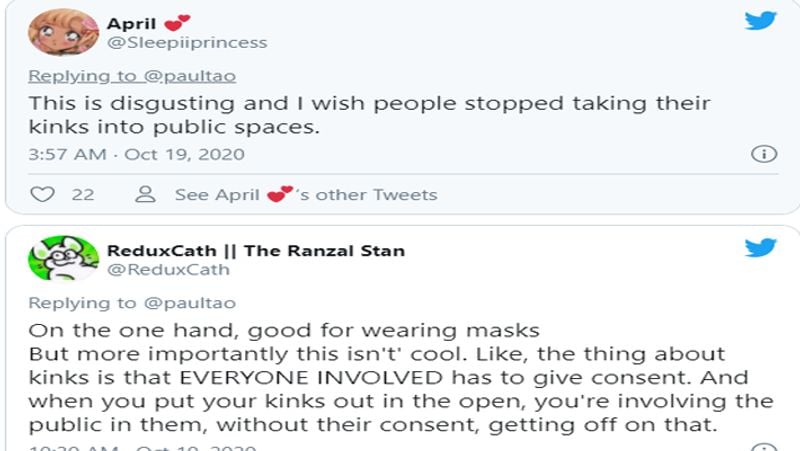Open the cut-off timestamp below ReduxCath's tweet
Viewport: 800px width, 451px height.
pyautogui.click(x=143, y=447)
